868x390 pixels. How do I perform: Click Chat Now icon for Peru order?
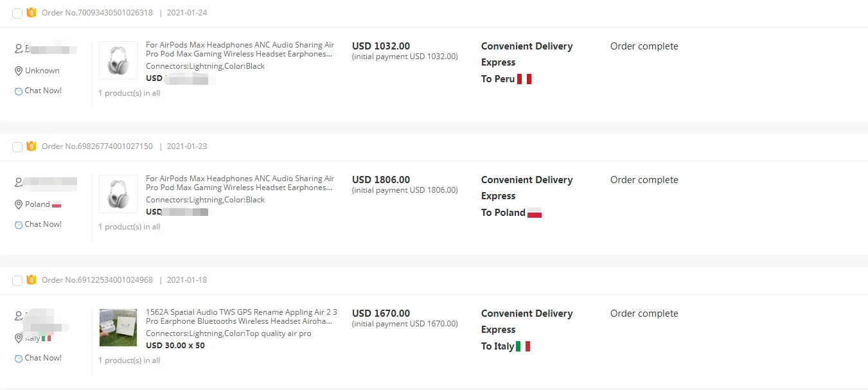(19, 91)
